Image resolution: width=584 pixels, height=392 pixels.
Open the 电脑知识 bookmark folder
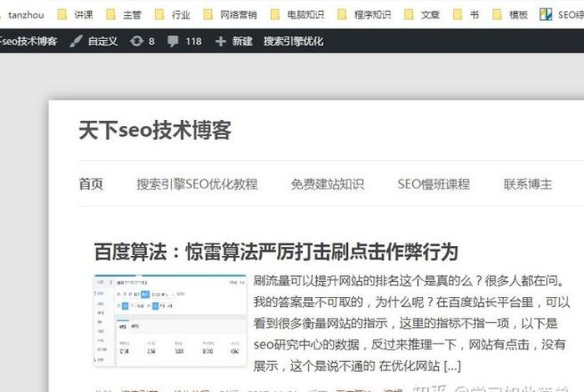coord(297,15)
